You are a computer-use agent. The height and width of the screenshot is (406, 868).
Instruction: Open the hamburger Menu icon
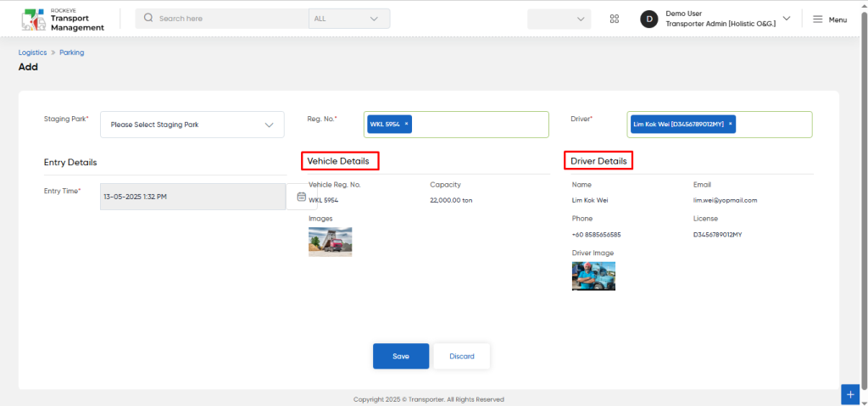pyautogui.click(x=818, y=19)
